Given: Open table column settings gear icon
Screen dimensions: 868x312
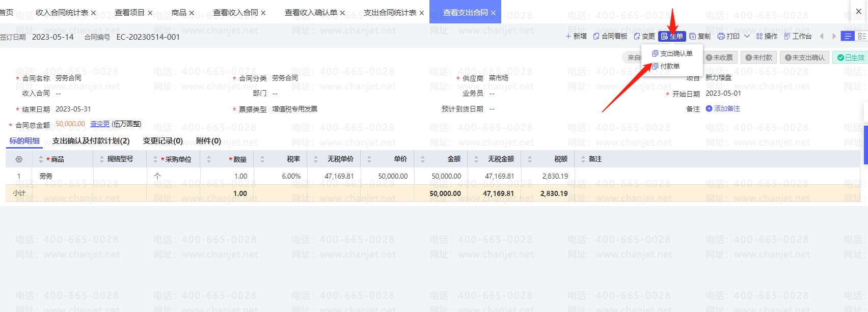Looking at the screenshot, I should coord(19,159).
